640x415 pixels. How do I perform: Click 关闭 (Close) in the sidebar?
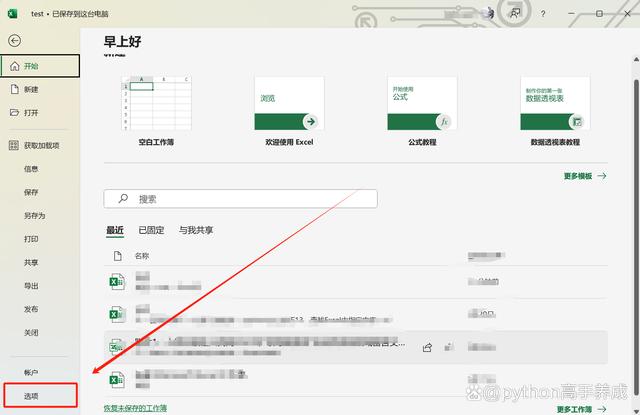tap(31, 333)
